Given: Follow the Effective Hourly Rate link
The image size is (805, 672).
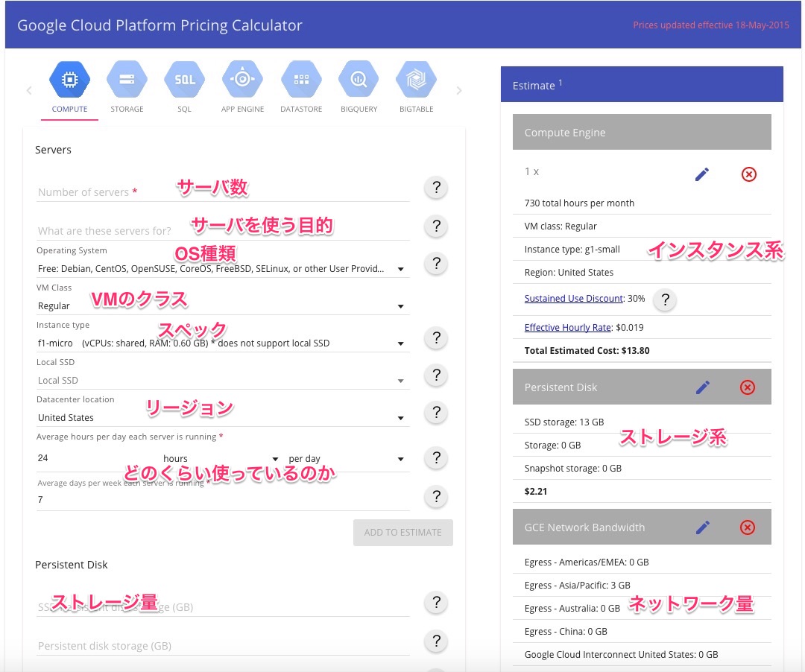Looking at the screenshot, I should tap(566, 328).
